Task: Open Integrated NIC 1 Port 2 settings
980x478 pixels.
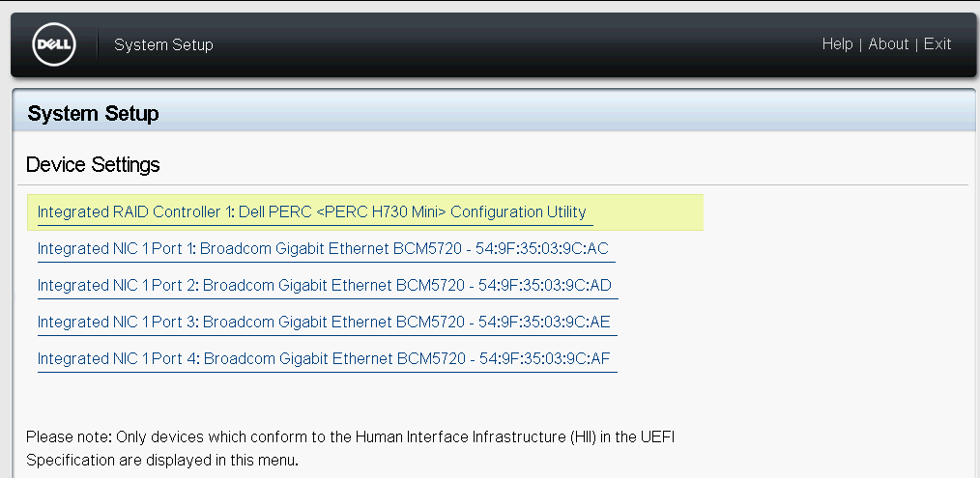Action: click(x=324, y=286)
